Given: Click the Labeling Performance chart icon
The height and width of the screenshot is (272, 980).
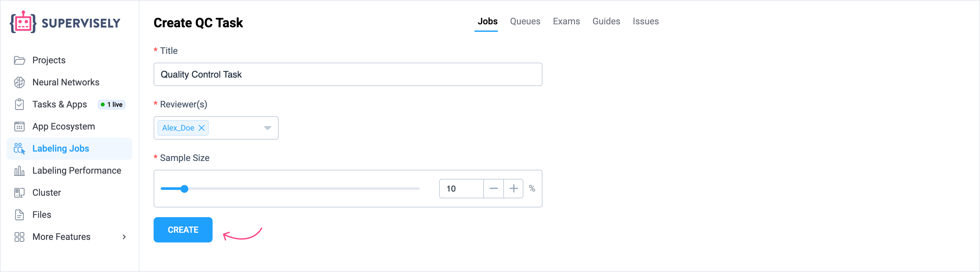Looking at the screenshot, I should [x=19, y=171].
